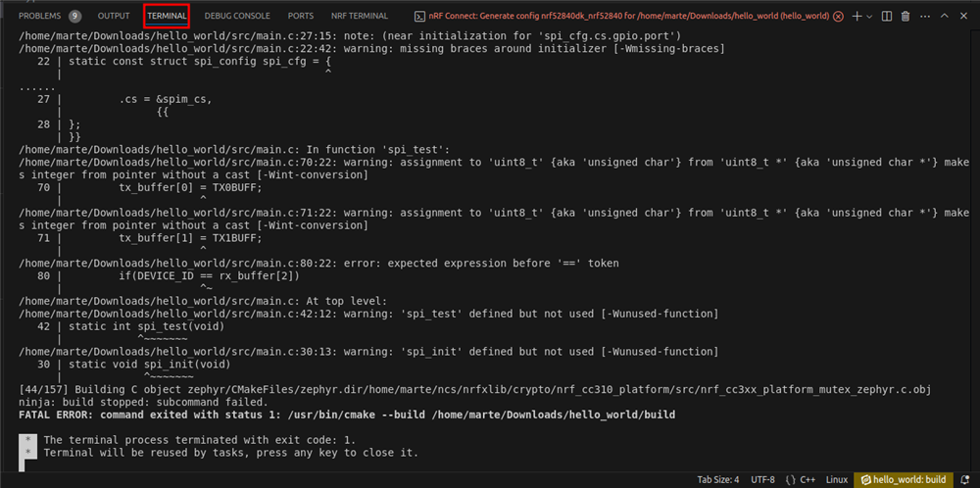Switch to the PROBLEMS tab

pos(39,17)
